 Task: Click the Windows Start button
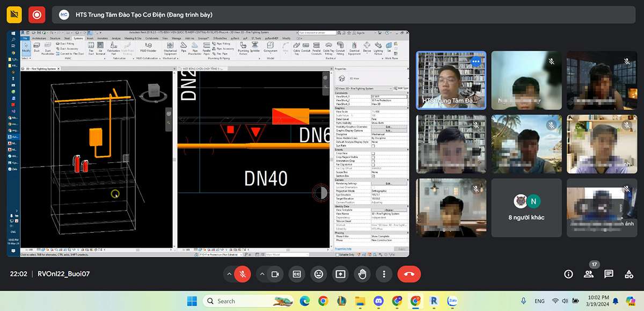pos(192,301)
